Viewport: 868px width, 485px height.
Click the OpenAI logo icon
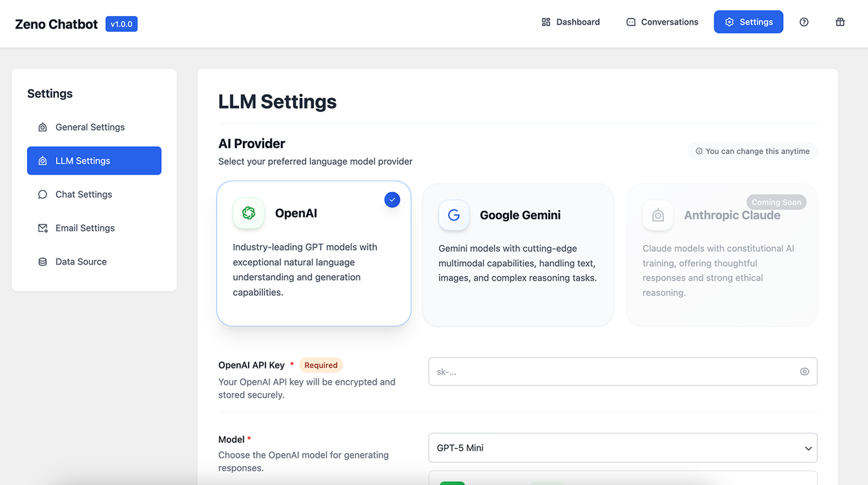point(248,213)
